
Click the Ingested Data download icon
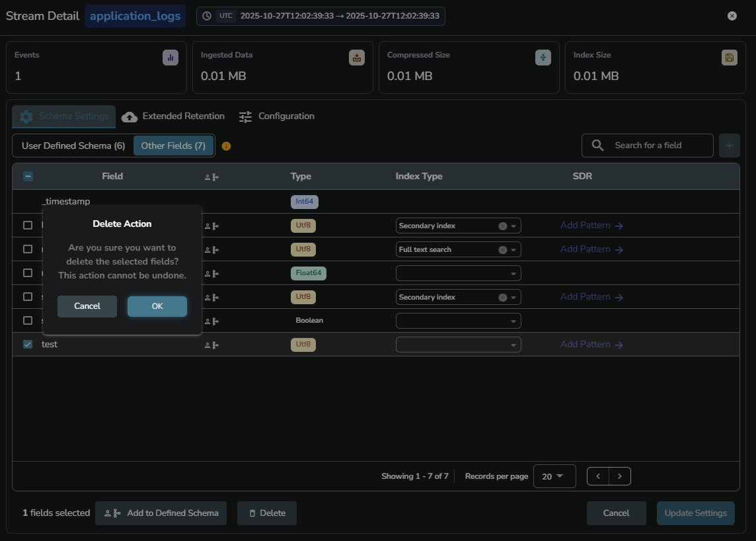(x=357, y=58)
